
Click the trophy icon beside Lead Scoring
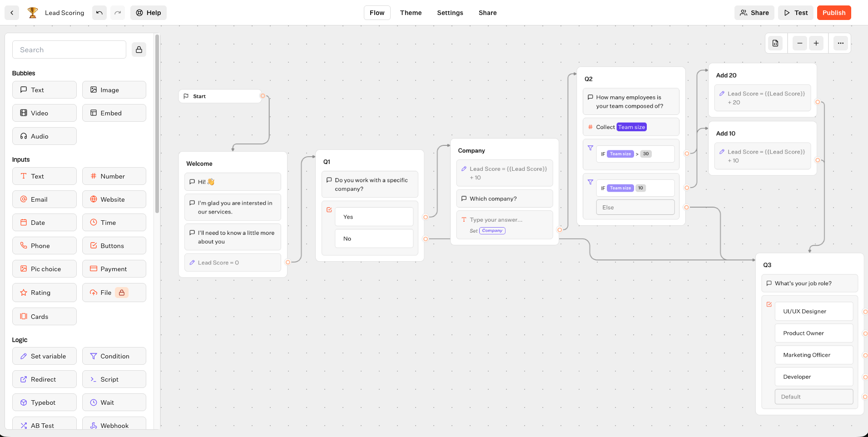coord(32,13)
